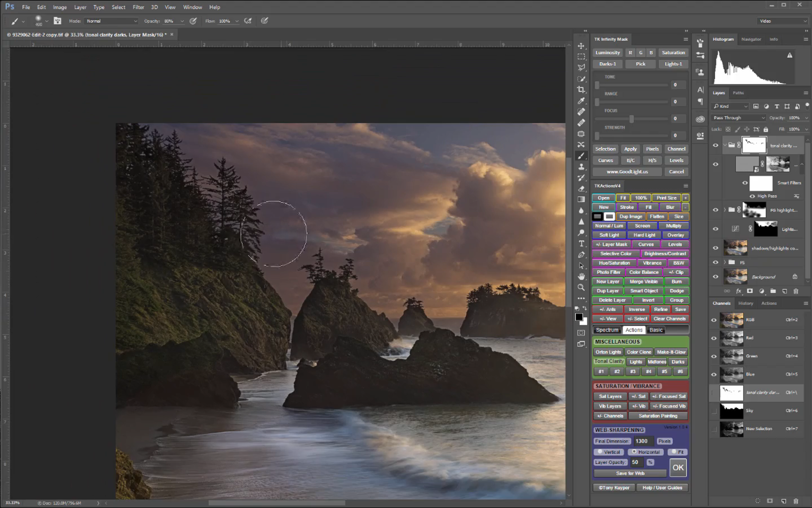Select the Zoom tool
Image resolution: width=812 pixels, height=508 pixels.
pyautogui.click(x=581, y=287)
